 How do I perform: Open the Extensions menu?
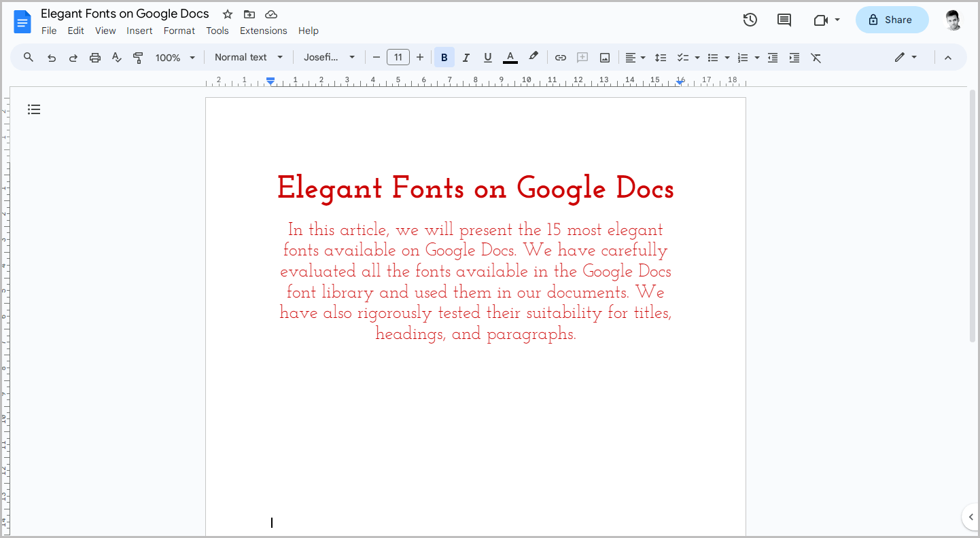click(x=263, y=31)
